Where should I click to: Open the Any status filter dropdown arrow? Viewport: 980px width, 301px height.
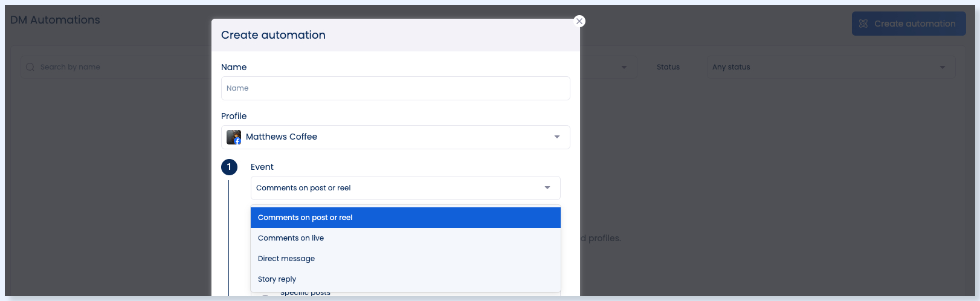click(x=943, y=67)
